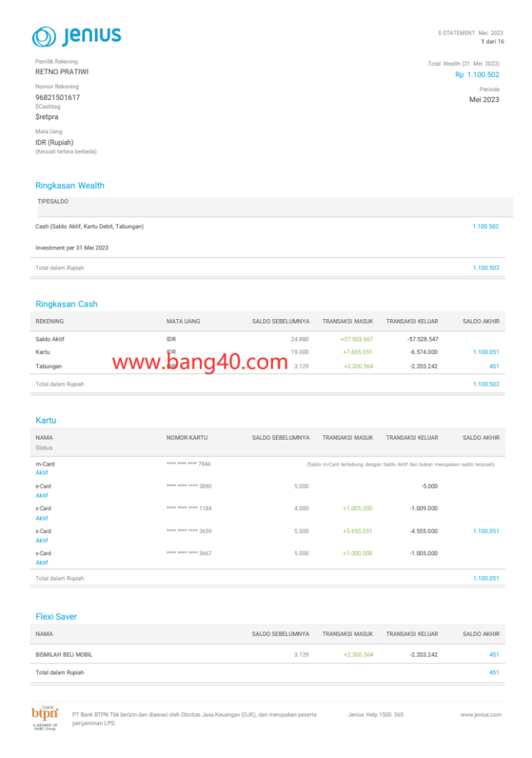This screenshot has height=758, width=532.
Task: Select account holder name RETNO PRATIWI
Action: coord(62,72)
